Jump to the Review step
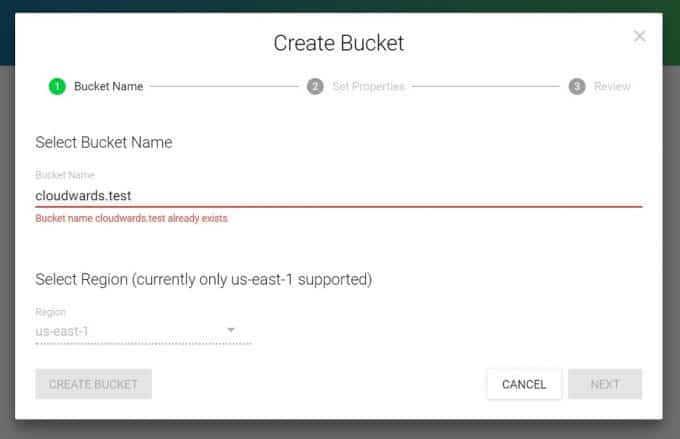This screenshot has height=439, width=680. [x=612, y=86]
